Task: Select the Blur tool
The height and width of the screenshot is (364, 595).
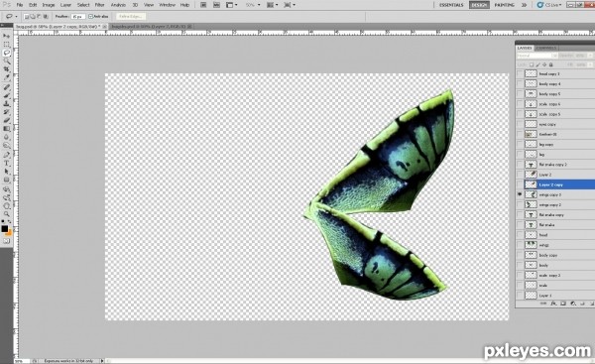Action: click(x=7, y=137)
